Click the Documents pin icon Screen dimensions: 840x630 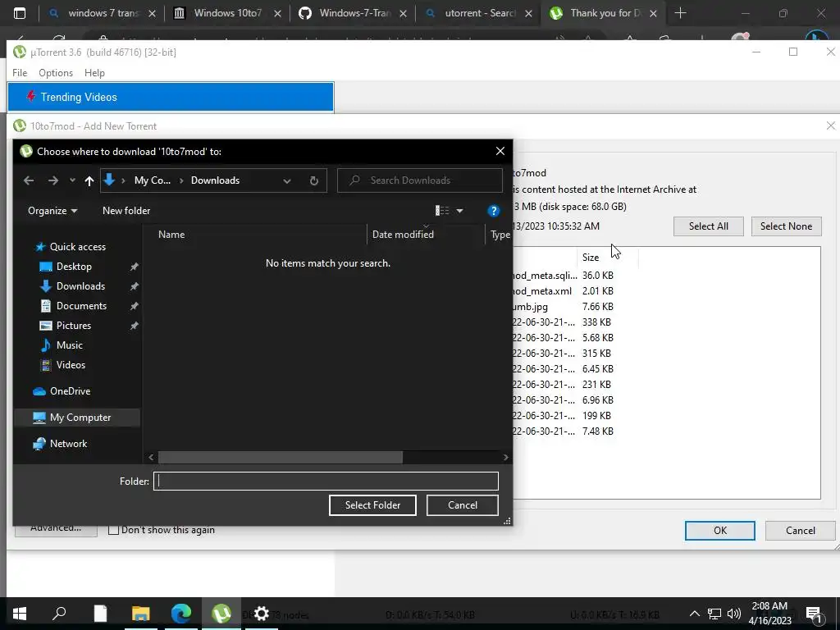(x=134, y=306)
